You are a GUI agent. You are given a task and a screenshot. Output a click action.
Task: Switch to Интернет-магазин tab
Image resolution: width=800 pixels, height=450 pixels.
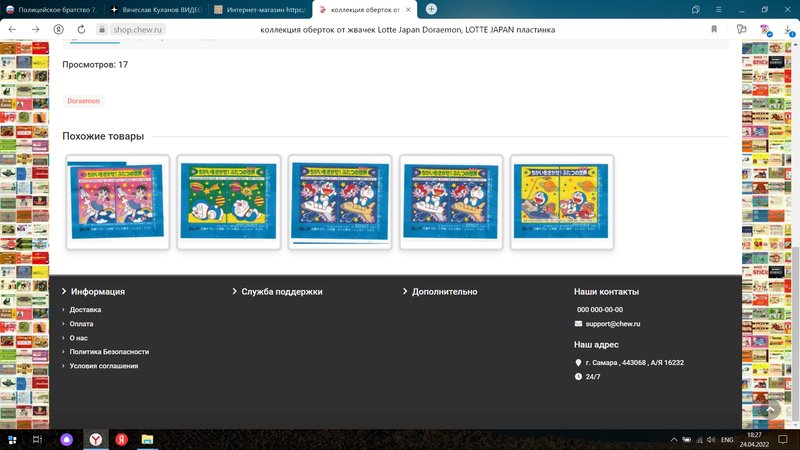tap(260, 10)
